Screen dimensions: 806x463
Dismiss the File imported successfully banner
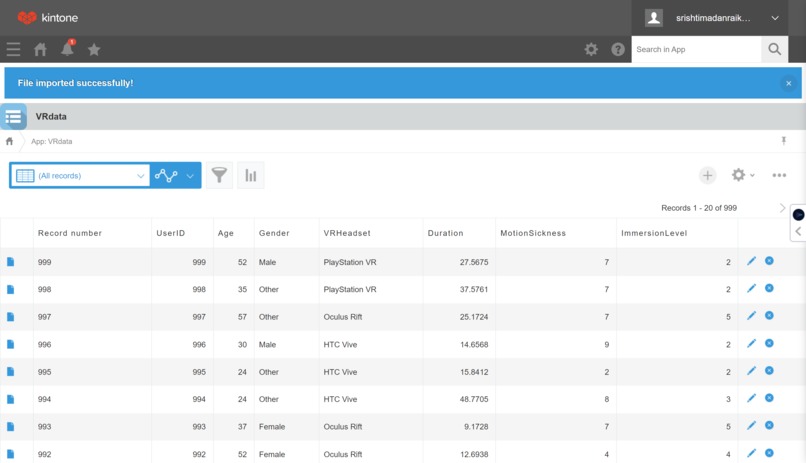coord(789,83)
